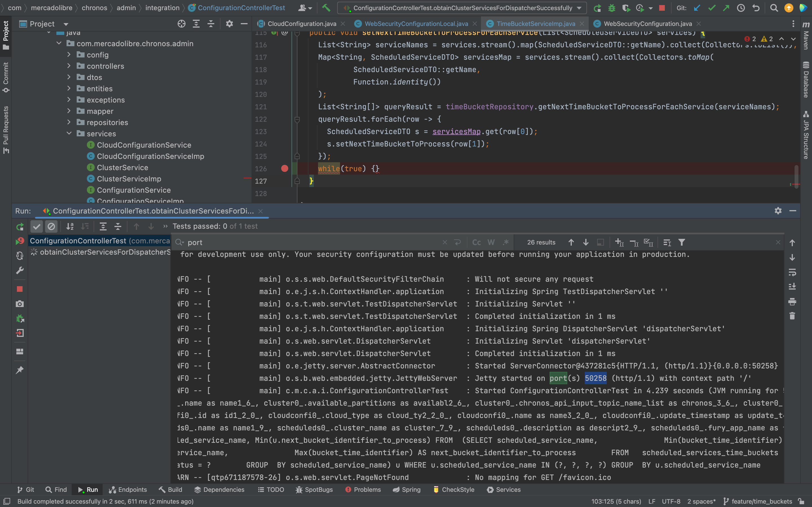Expand the controllers folder
Viewport: 812px width, 507px height.
pyautogui.click(x=69, y=66)
